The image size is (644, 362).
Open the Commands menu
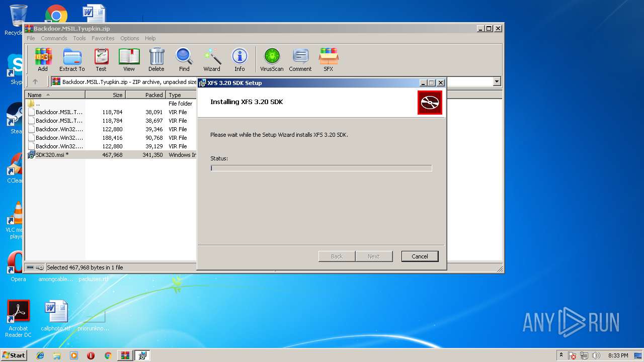(54, 38)
